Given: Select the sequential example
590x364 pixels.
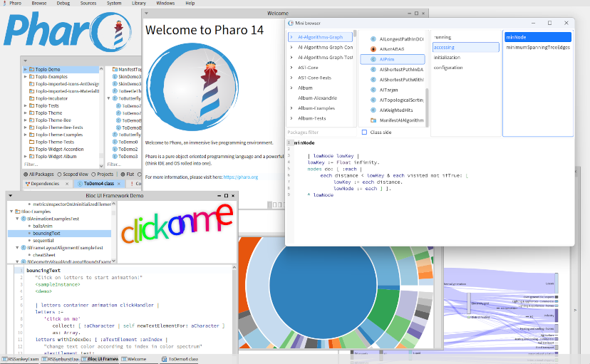Looking at the screenshot, I should coord(43,241).
